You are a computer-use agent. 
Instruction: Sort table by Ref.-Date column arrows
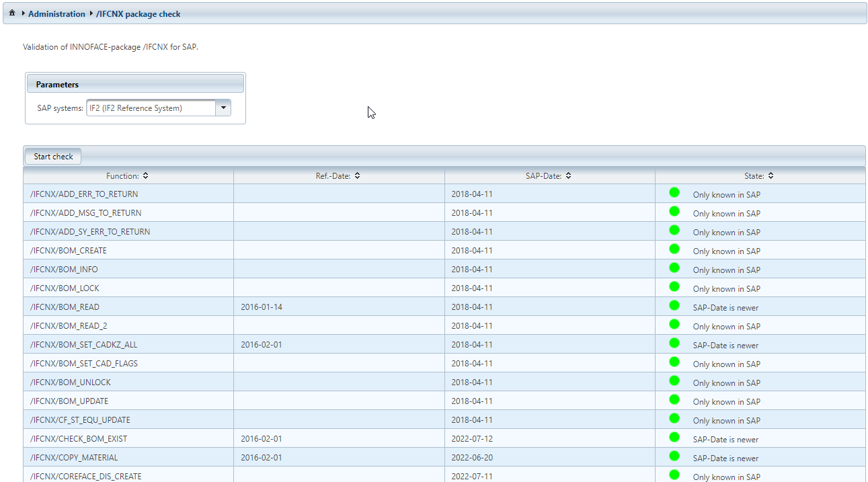(x=358, y=176)
